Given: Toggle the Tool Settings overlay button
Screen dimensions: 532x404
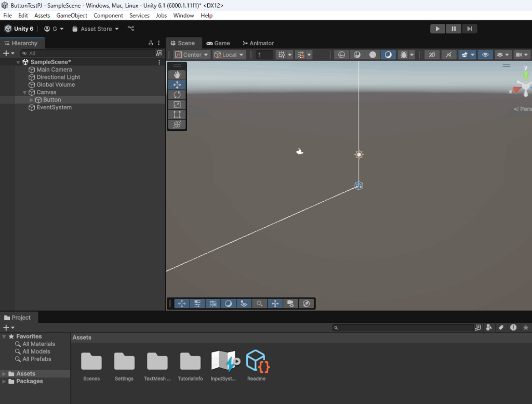Looking at the screenshot, I should tap(197, 304).
